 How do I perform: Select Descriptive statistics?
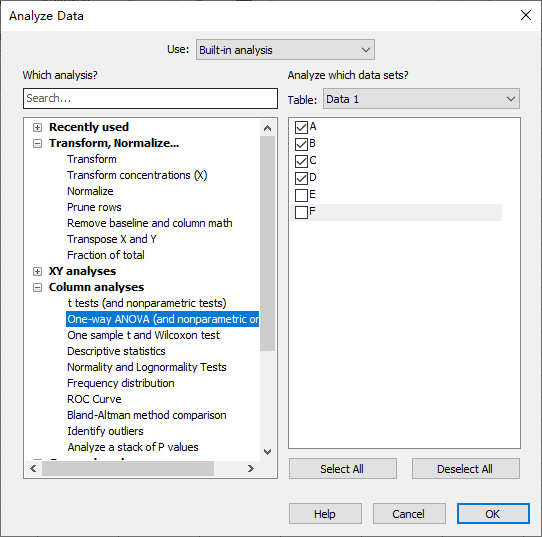coord(116,351)
